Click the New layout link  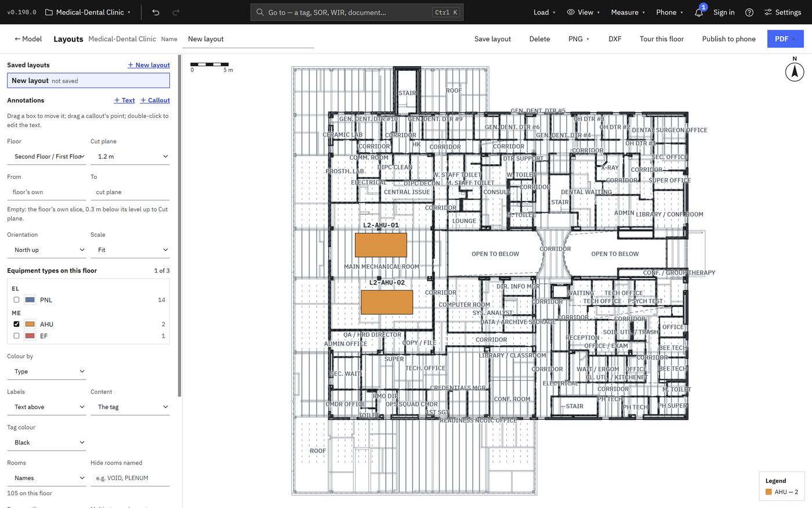[x=148, y=65]
